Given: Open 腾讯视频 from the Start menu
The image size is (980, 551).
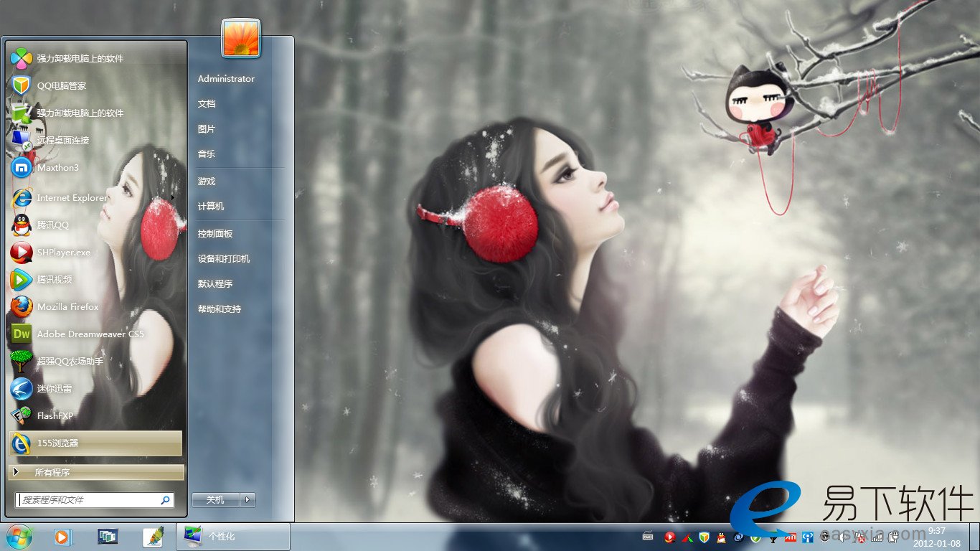Looking at the screenshot, I should 54,279.
